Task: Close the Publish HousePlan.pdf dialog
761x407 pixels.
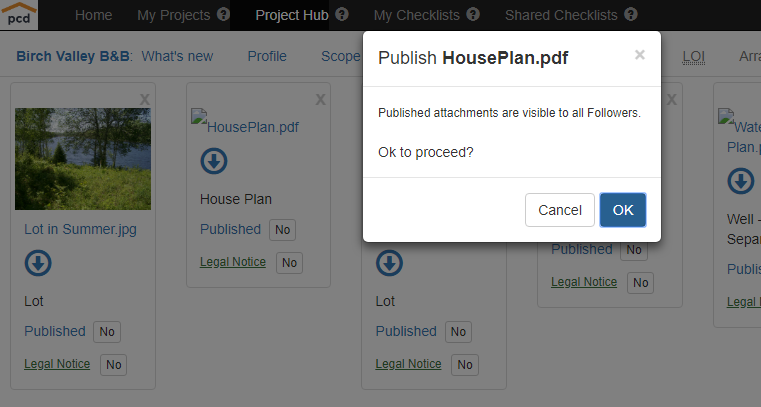Action: [x=640, y=55]
